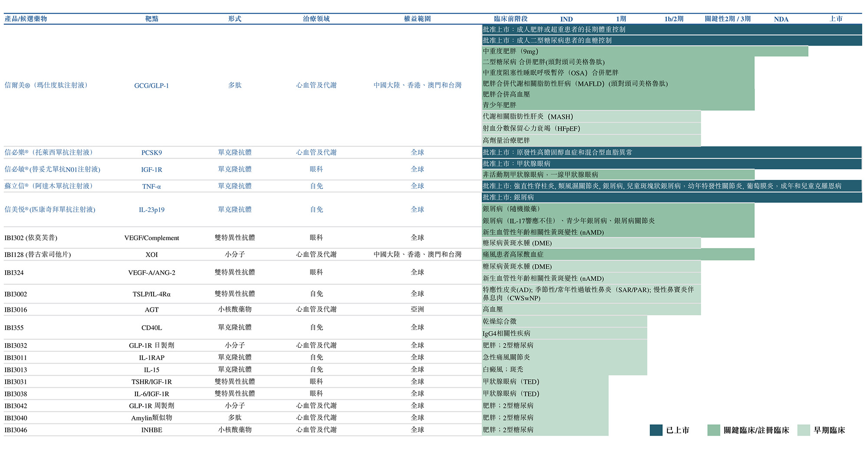868x450 pixels.
Task: Click the 關鍵性2期 / 3期 stage header
Action: click(728, 19)
